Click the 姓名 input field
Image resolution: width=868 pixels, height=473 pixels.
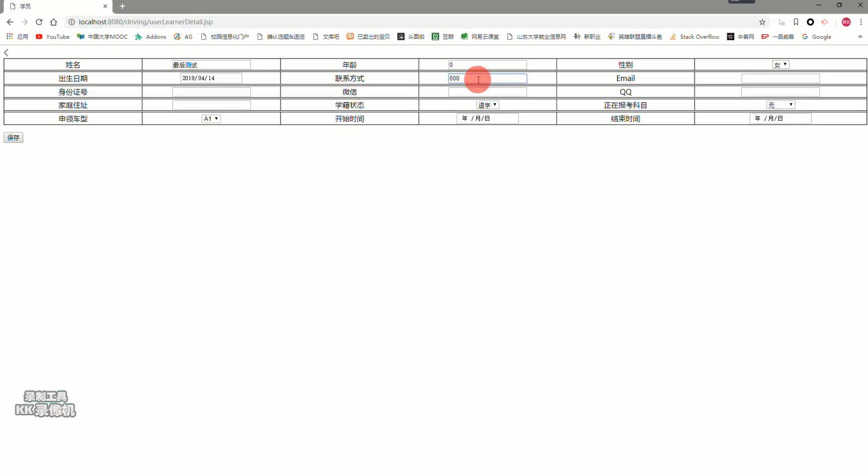pos(211,65)
